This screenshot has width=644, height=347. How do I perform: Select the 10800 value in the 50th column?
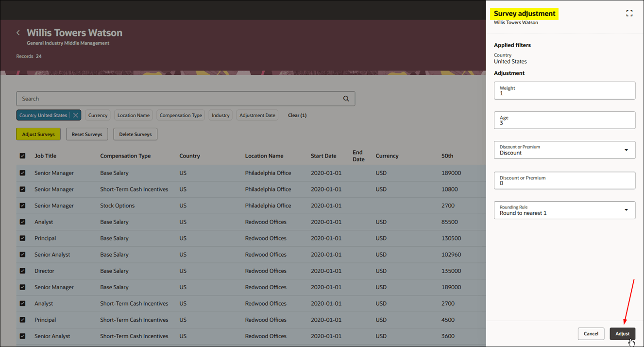(450, 189)
